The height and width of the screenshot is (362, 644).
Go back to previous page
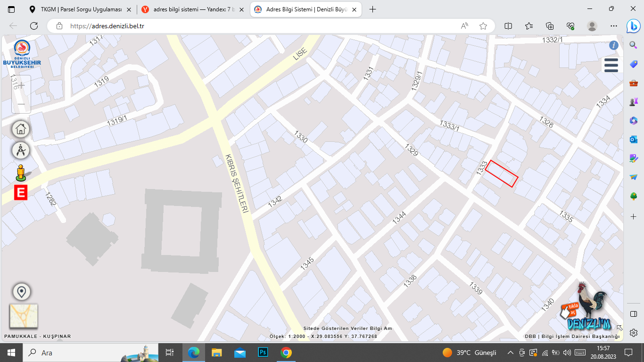tap(13, 26)
